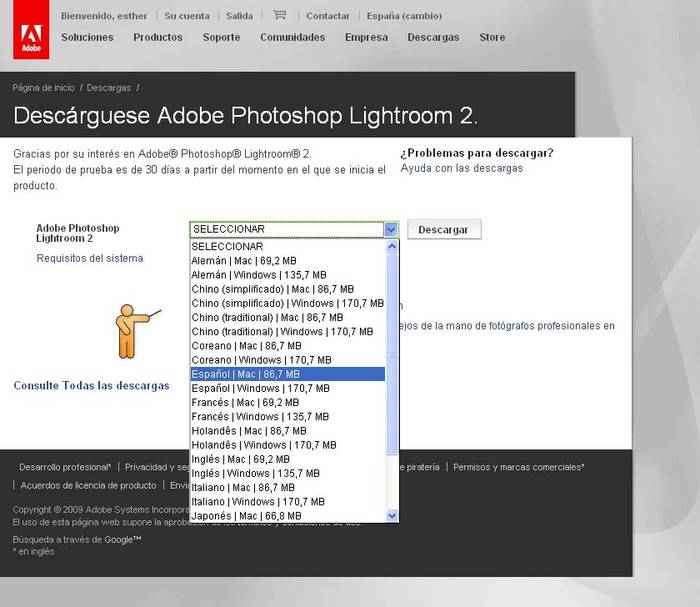Click the dropdown arrow of SELECCIONAR box
700x607 pixels.
click(391, 229)
